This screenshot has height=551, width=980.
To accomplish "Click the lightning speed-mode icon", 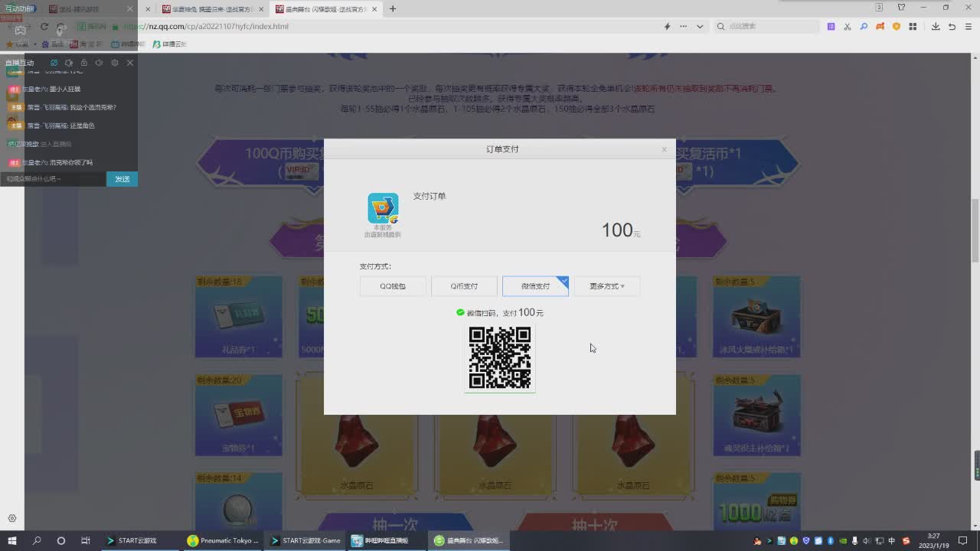I will (x=667, y=26).
